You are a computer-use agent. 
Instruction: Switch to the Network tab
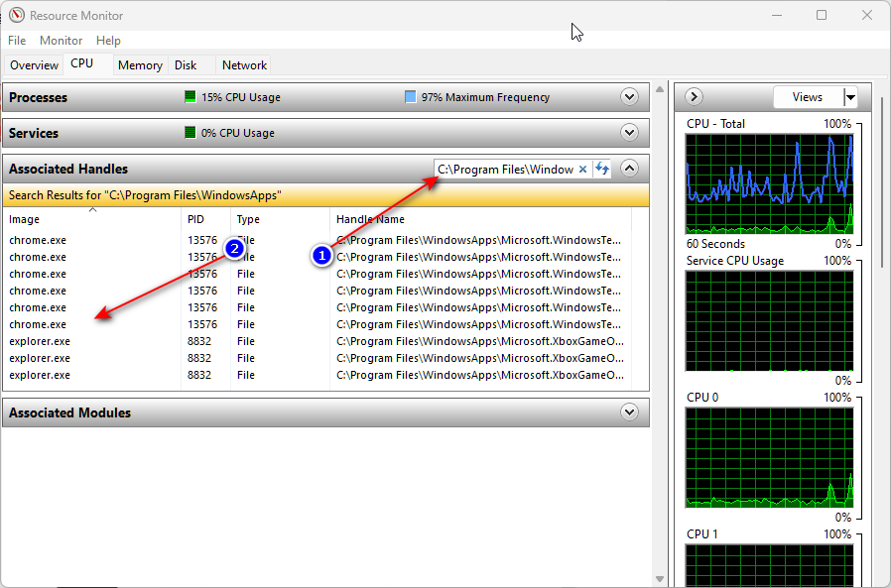pos(244,65)
